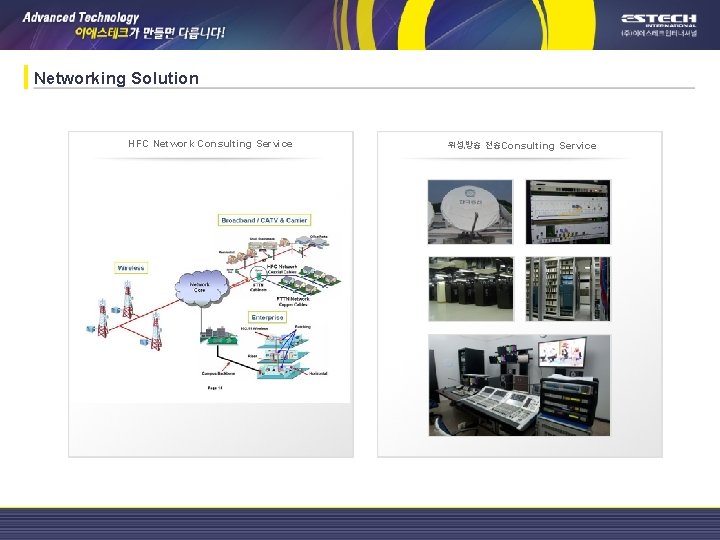Click the enterprise building floors diagram
Viewport: 720px width, 540px height.
click(x=283, y=356)
